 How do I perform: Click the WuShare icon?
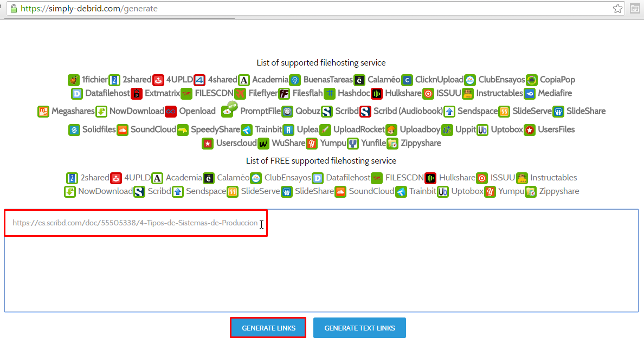point(263,144)
